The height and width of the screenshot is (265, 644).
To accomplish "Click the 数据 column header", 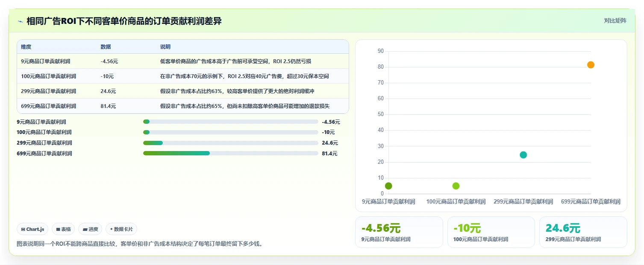I will point(106,47).
